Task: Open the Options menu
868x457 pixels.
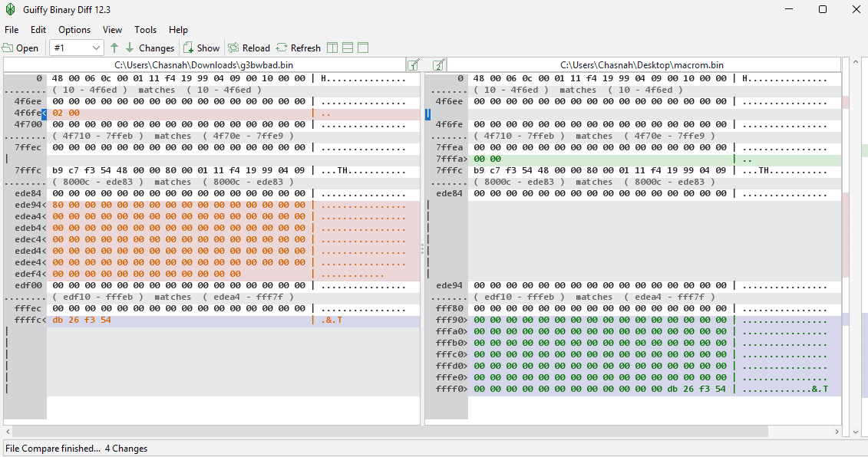Action: click(x=74, y=30)
